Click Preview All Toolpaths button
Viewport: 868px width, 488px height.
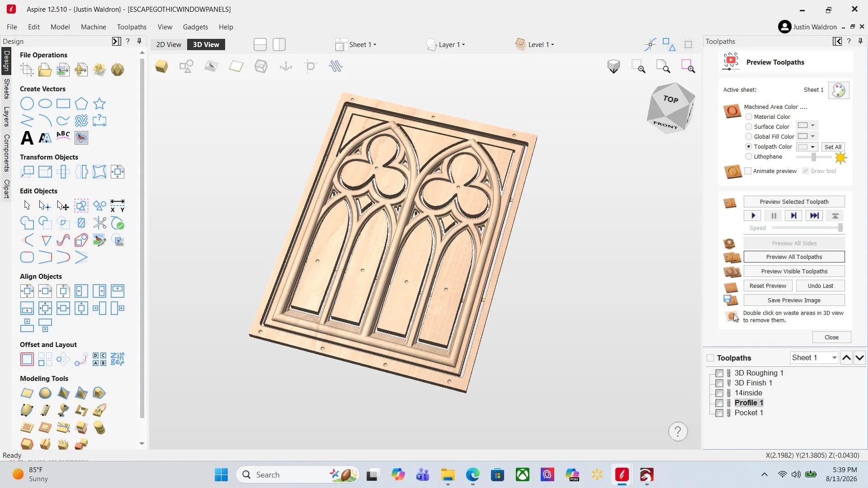794,257
